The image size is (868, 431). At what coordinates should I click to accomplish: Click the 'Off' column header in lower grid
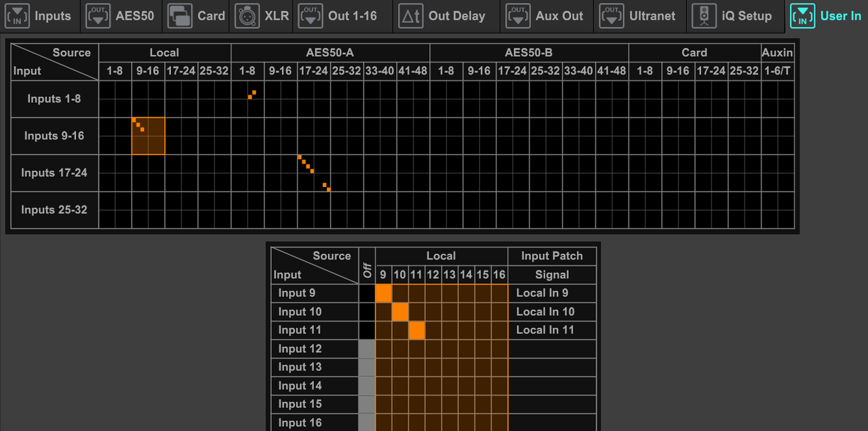point(367,266)
